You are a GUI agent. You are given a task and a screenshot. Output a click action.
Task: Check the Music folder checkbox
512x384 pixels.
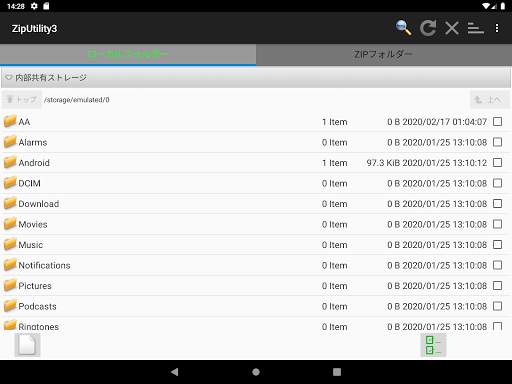tap(497, 245)
